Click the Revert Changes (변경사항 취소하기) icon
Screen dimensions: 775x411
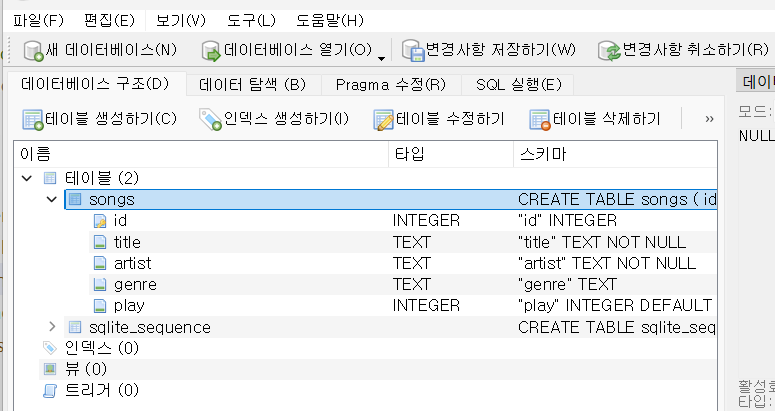coord(608,50)
